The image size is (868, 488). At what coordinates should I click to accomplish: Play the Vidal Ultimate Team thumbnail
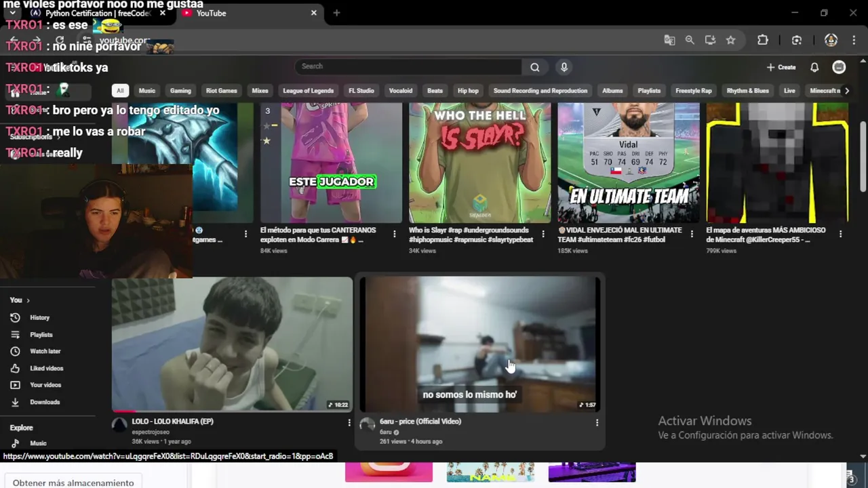click(629, 163)
